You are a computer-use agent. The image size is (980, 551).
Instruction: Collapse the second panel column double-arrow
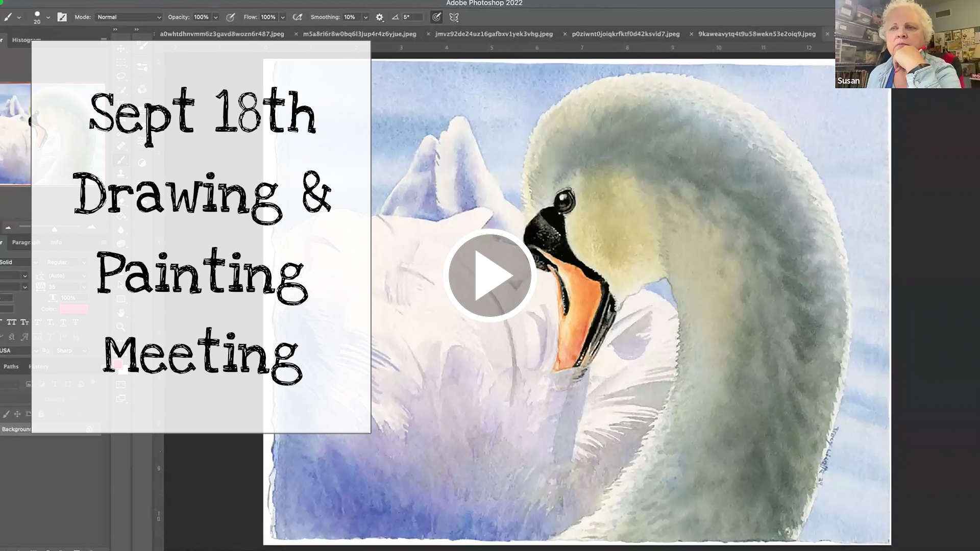(x=137, y=30)
